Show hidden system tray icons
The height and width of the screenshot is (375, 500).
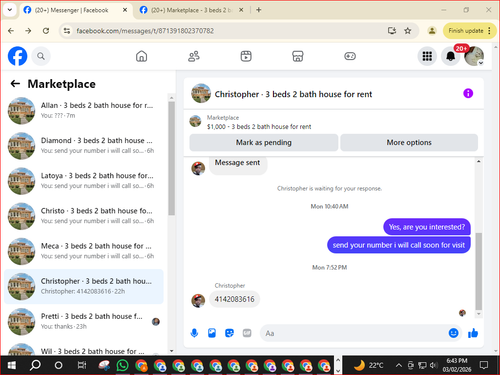pos(398,365)
